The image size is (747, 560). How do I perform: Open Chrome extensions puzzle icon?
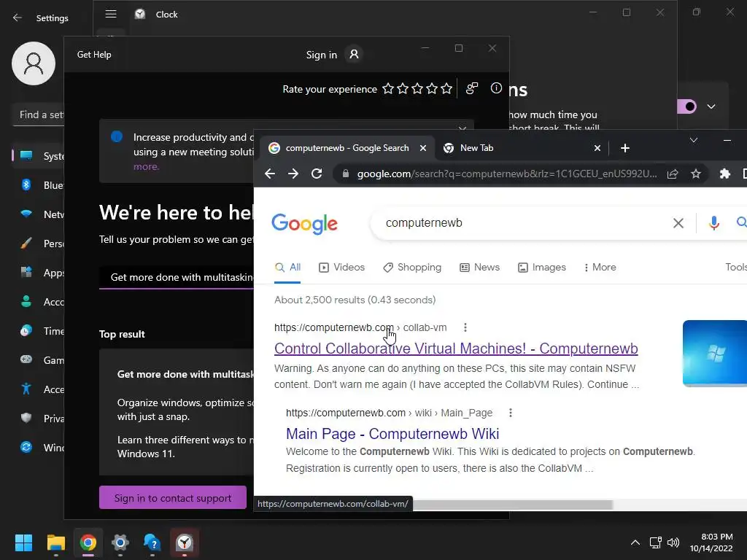point(724,174)
